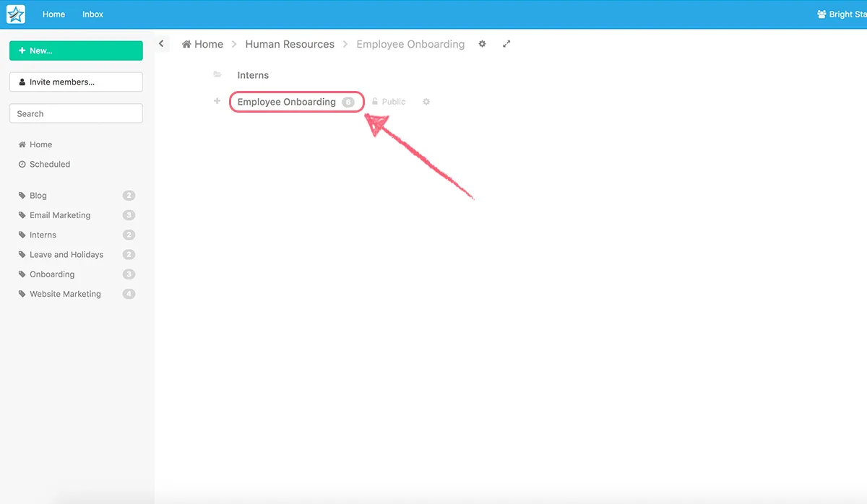867x504 pixels.
Task: Click the green New button
Action: click(x=76, y=51)
